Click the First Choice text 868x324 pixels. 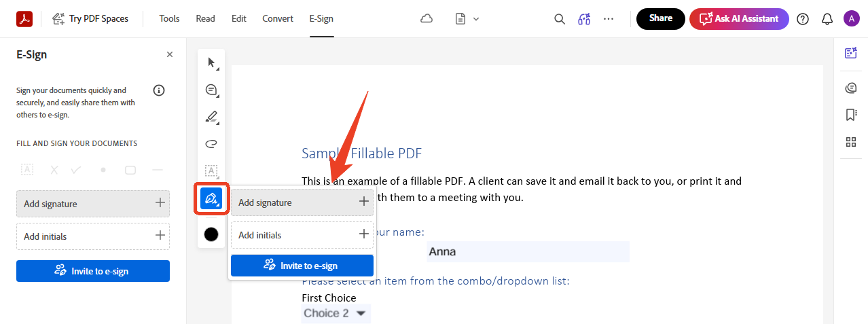pos(329,298)
